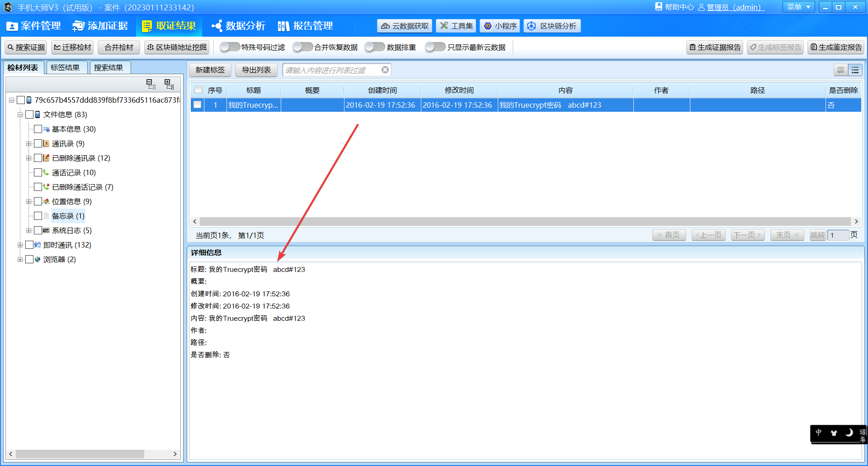Open 管理员 (admin) account link
This screenshot has width=868, height=466.
pyautogui.click(x=731, y=7)
